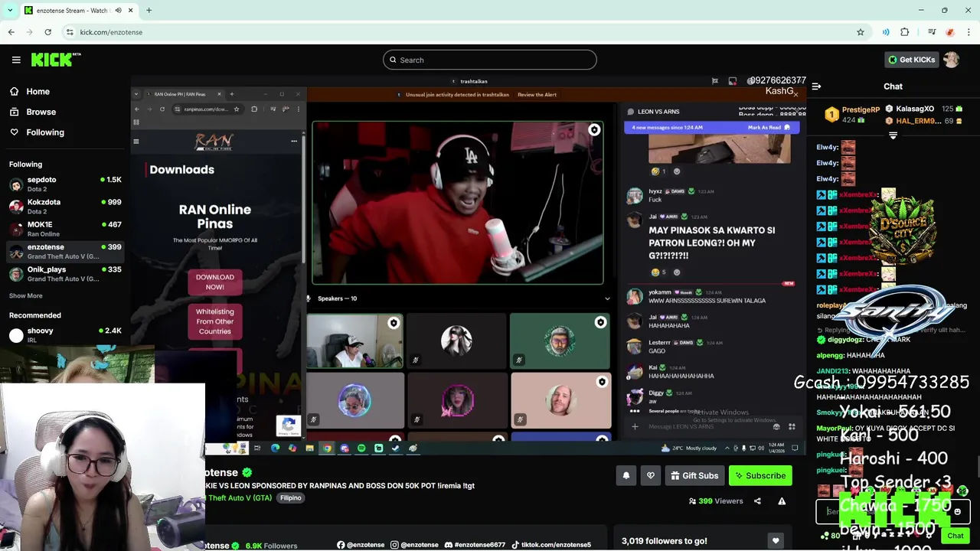Open enzotense Instagram link

414,545
